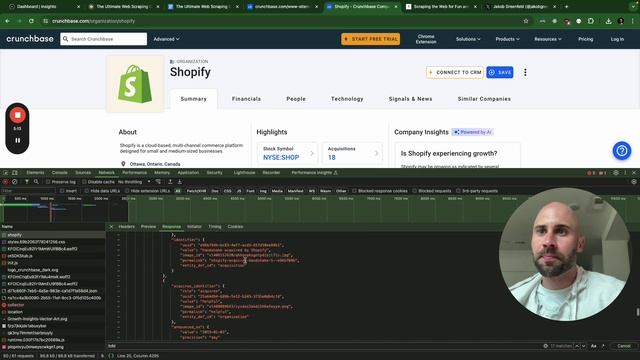Click START FREE TRIAL button
This screenshot has width=640, height=360.
(x=371, y=39)
